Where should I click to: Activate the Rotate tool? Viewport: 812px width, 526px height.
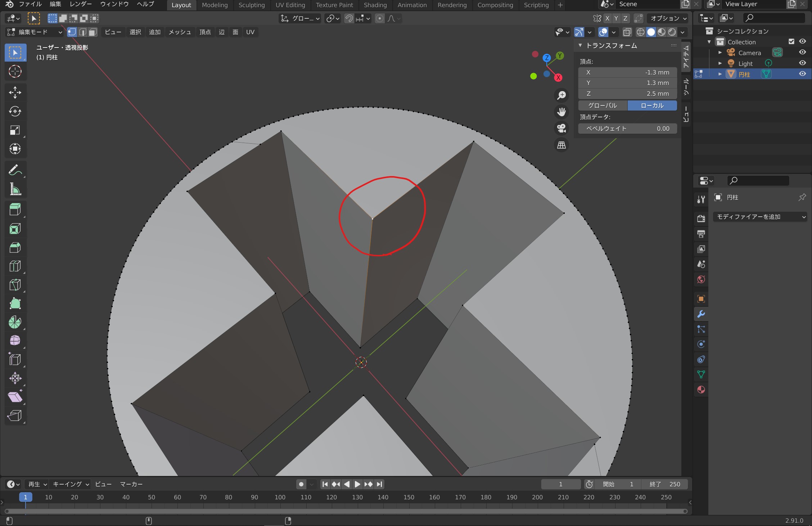click(15, 111)
